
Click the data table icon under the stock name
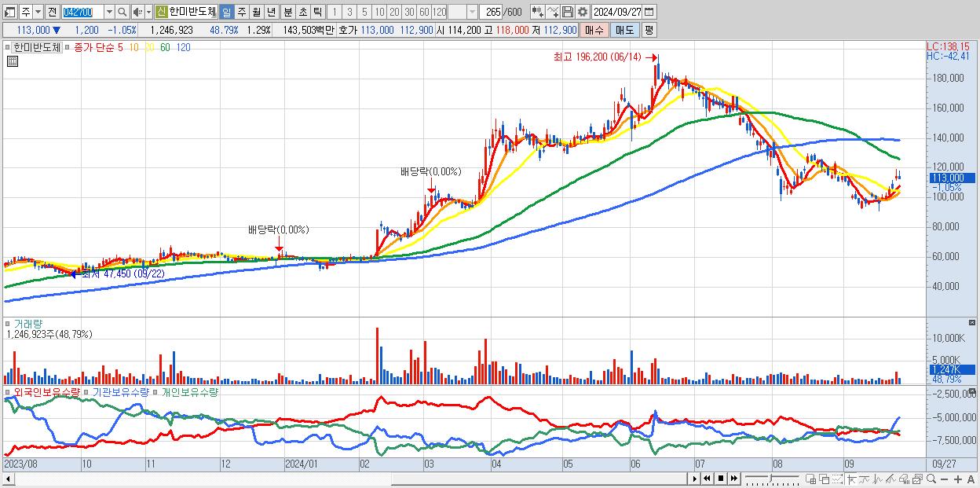pyautogui.click(x=12, y=61)
